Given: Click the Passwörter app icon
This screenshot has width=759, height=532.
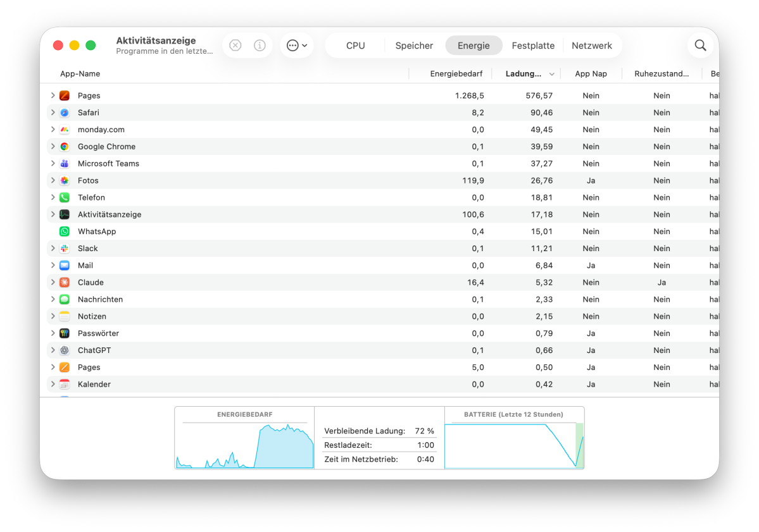Looking at the screenshot, I should point(65,333).
